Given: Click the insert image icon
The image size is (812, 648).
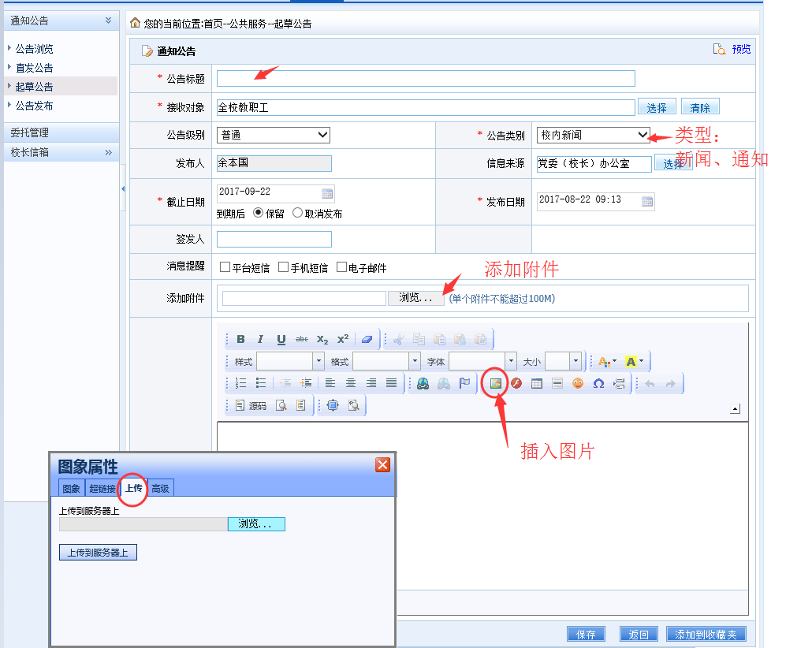Looking at the screenshot, I should (x=496, y=383).
